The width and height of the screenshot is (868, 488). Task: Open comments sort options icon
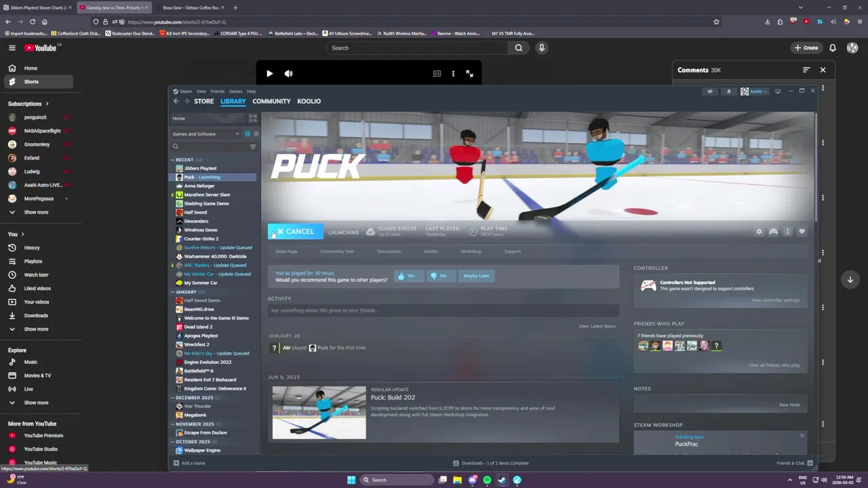[x=806, y=70]
